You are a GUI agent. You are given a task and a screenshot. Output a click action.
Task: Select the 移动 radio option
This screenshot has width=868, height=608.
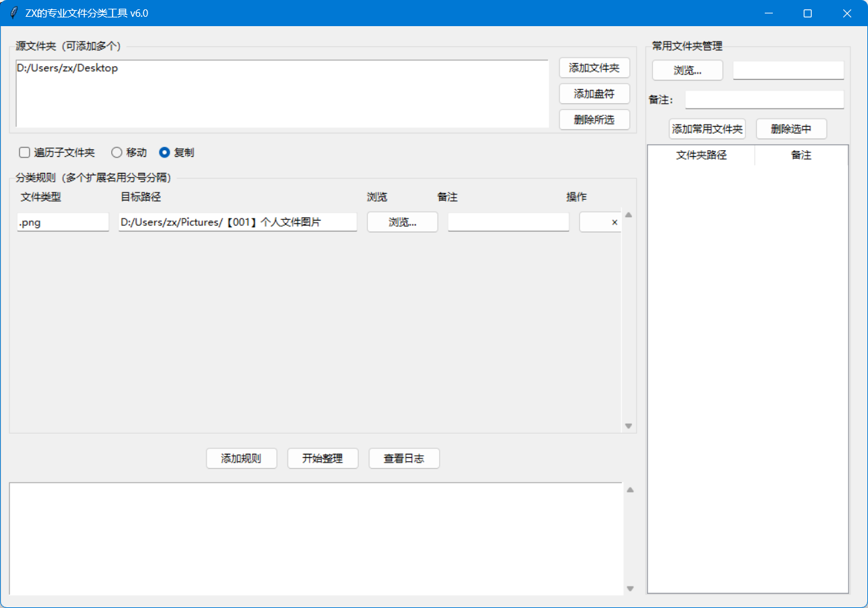[x=117, y=153]
